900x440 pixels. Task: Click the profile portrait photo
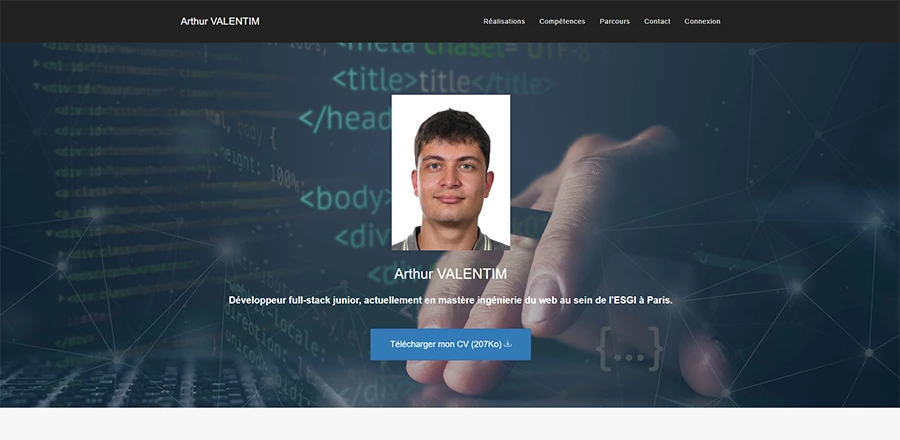450,172
